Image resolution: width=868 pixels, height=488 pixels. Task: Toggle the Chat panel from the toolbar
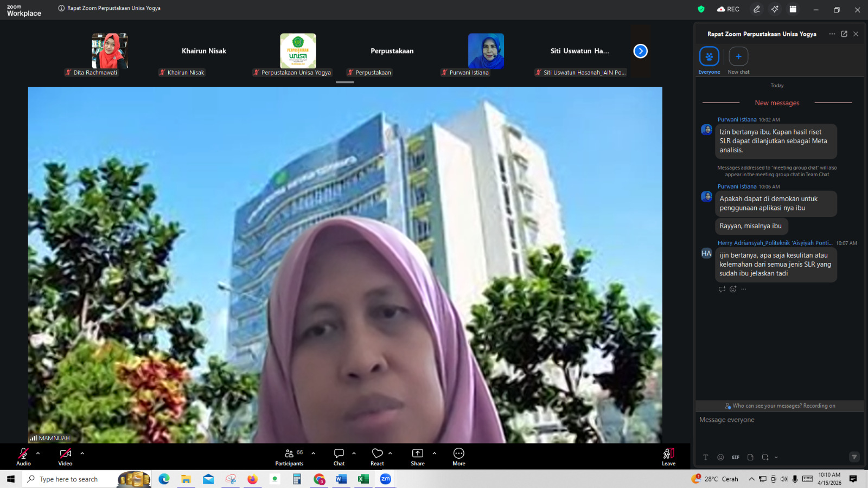coord(339,456)
